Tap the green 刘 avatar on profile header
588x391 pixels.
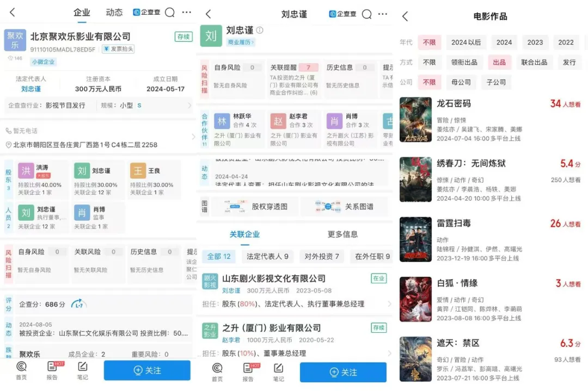pyautogui.click(x=211, y=36)
